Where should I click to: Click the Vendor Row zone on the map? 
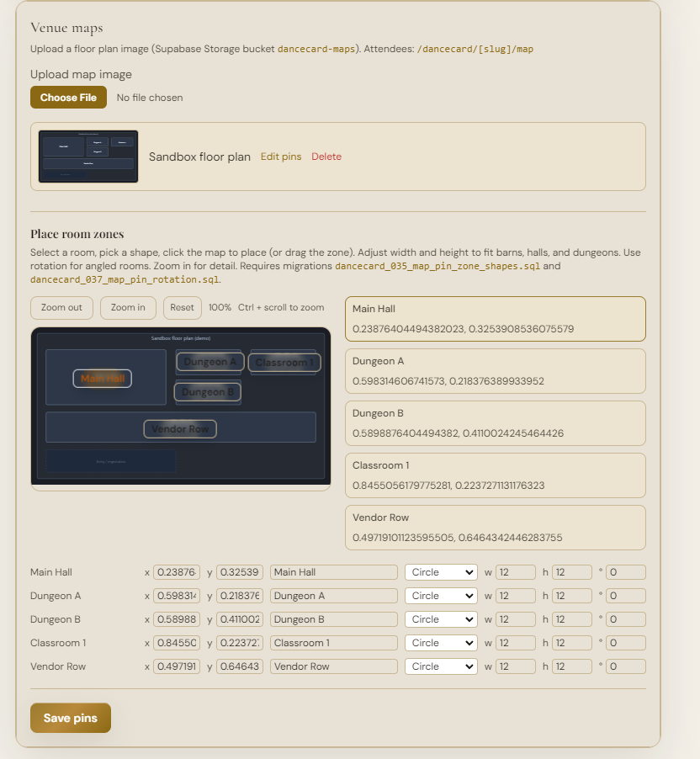tap(180, 429)
